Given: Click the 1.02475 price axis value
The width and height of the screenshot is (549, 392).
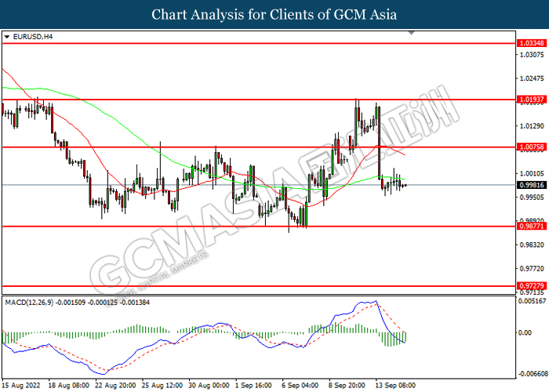Looking at the screenshot, I should (x=533, y=78).
